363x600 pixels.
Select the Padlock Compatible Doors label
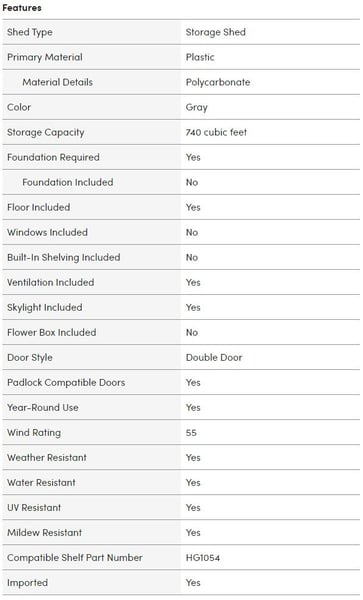click(x=66, y=383)
